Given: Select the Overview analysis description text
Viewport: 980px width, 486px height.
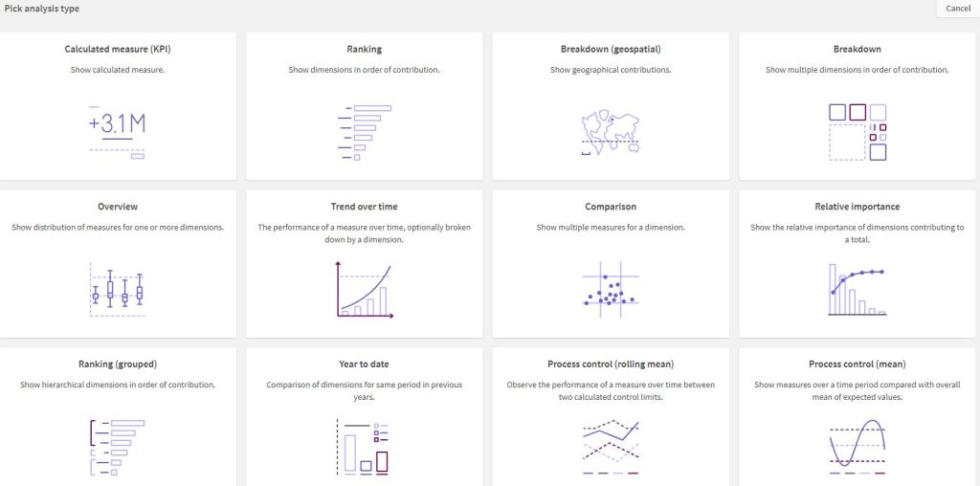Looking at the screenshot, I should click(x=118, y=228).
